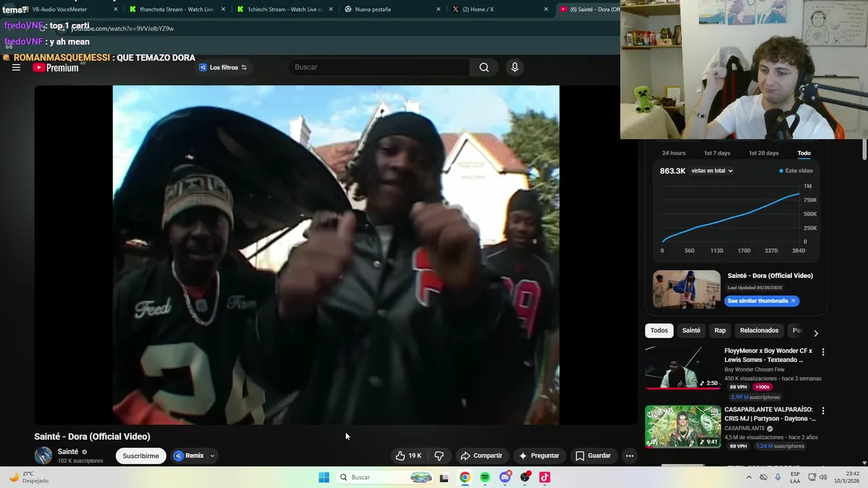This screenshot has width=868, height=488.
Task: Open Chrome from the taskbar
Action: tap(465, 477)
